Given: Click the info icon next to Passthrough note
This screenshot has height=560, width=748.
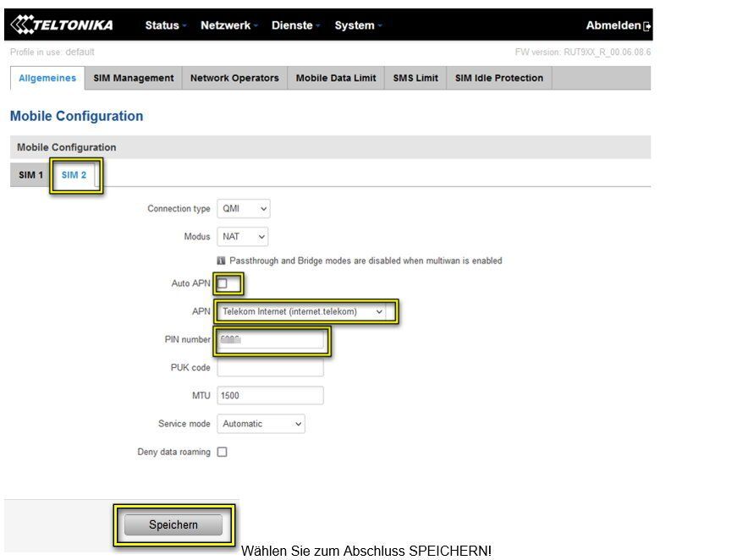Looking at the screenshot, I should [222, 261].
